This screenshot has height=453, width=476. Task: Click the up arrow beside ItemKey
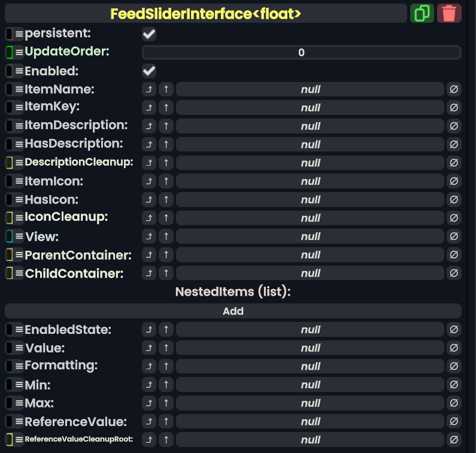click(166, 108)
